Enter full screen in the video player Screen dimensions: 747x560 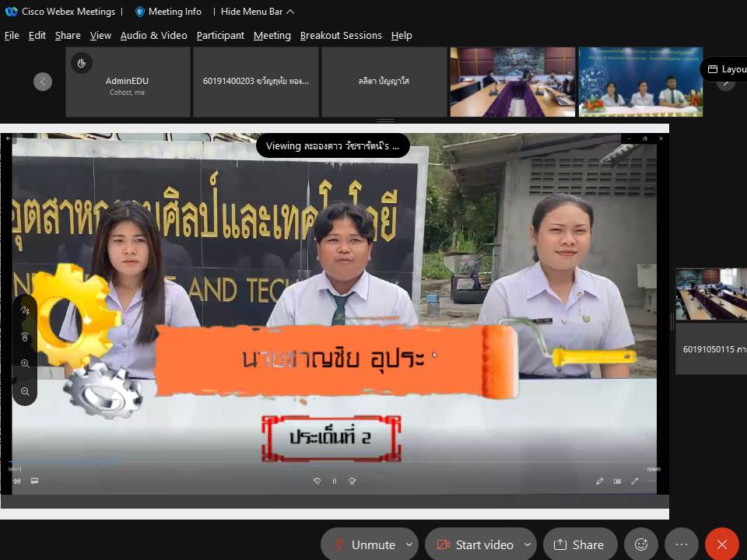pos(635,481)
